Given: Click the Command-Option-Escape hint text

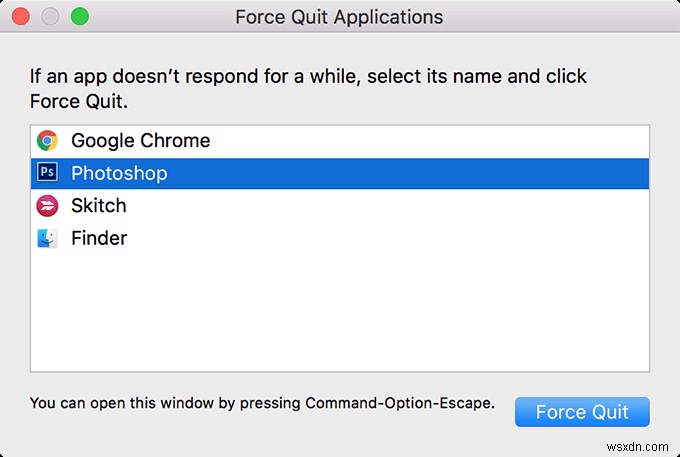Looking at the screenshot, I should 261,404.
